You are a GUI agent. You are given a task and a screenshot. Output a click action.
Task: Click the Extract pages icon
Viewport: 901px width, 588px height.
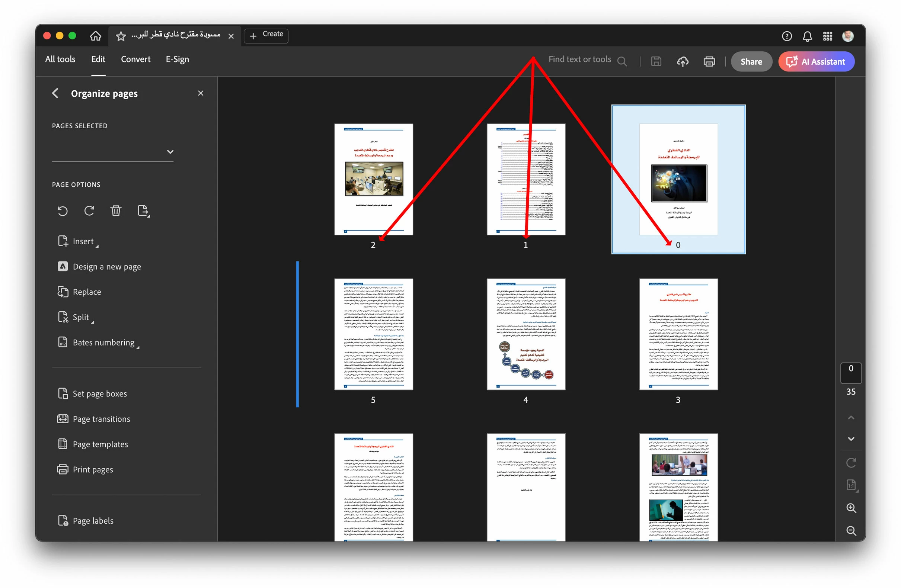coord(143,211)
